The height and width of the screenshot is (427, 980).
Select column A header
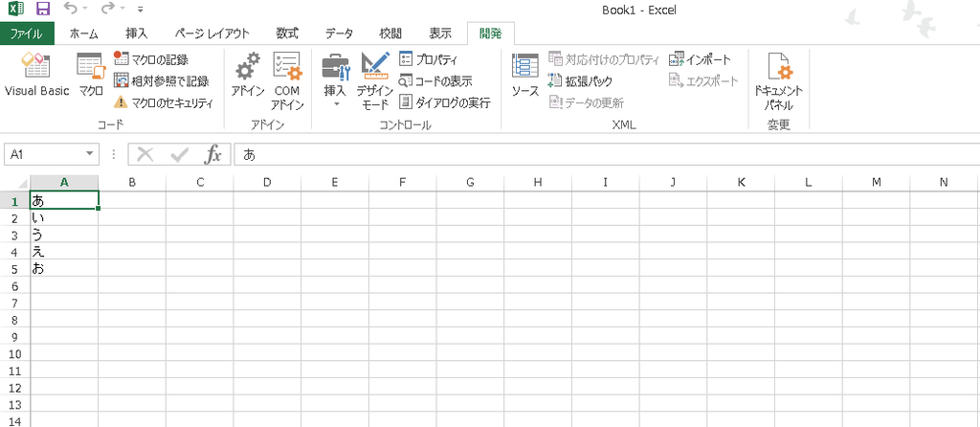click(x=64, y=183)
